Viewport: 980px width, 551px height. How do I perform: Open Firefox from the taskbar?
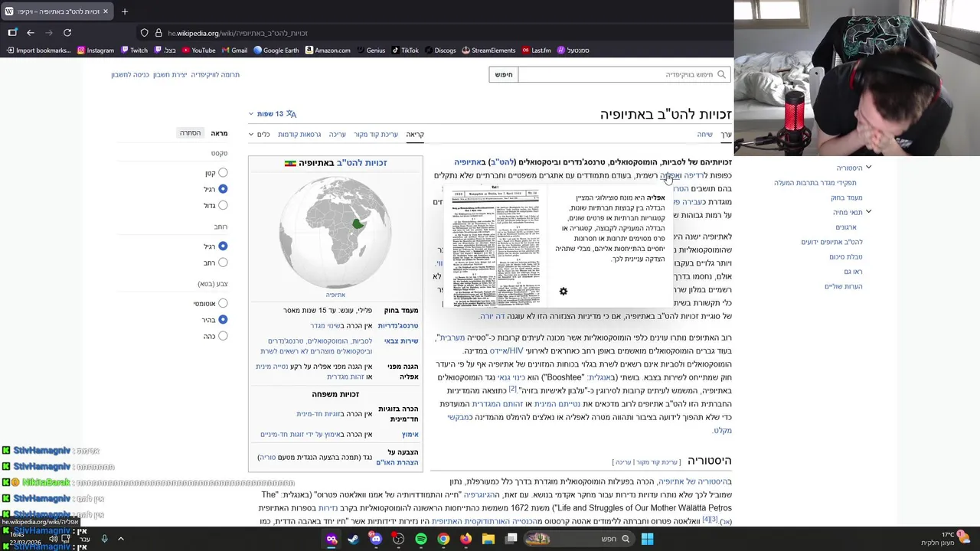click(465, 539)
